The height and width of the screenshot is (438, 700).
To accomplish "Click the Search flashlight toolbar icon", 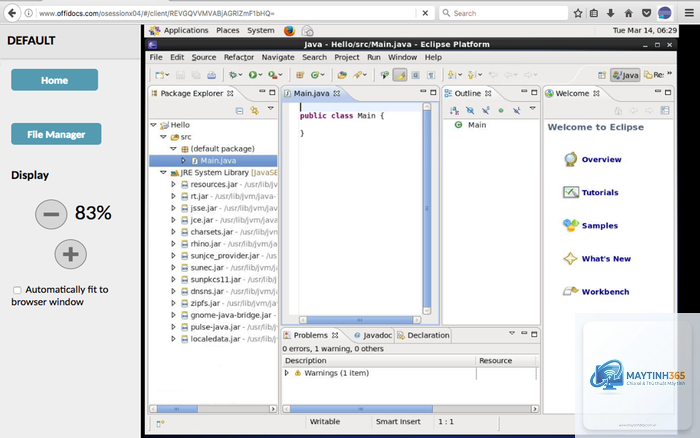I will (x=357, y=75).
